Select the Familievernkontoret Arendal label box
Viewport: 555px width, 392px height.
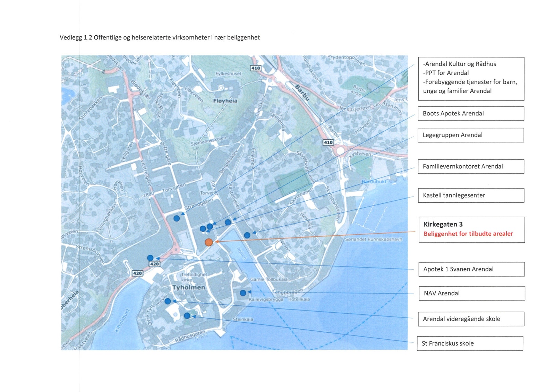[471, 166]
